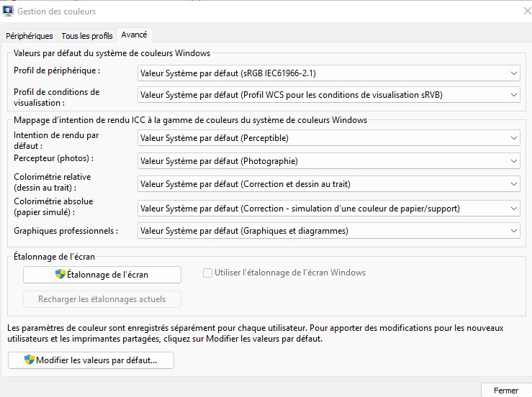Click the shield icon on Modifier les valeurs
This screenshot has width=532, height=397.
(x=30, y=360)
